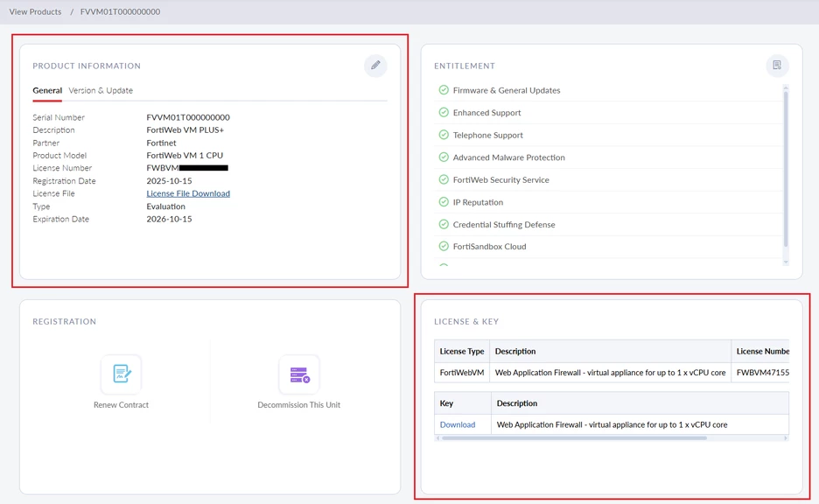Click the FortiWebVM license type cell

coord(462,373)
